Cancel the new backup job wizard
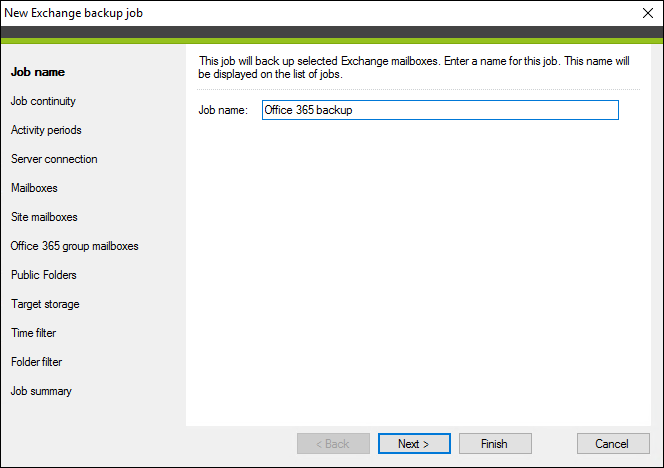Screen dimensions: 664x468 click(613, 443)
